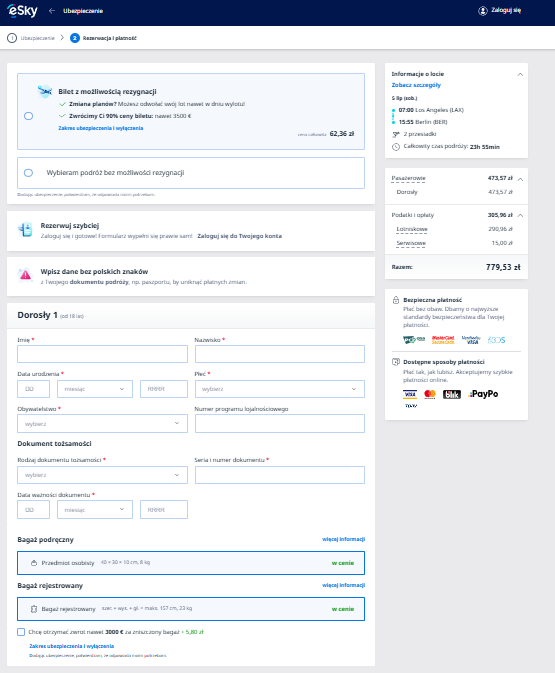The image size is (555, 673).
Task: Click the 3DS logo
Action: tap(496, 340)
